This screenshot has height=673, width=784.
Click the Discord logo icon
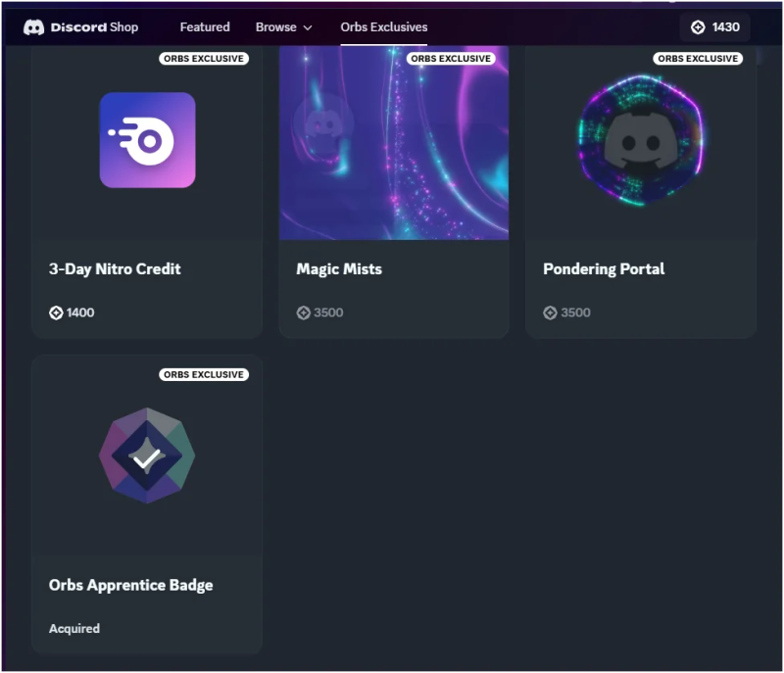click(x=34, y=27)
